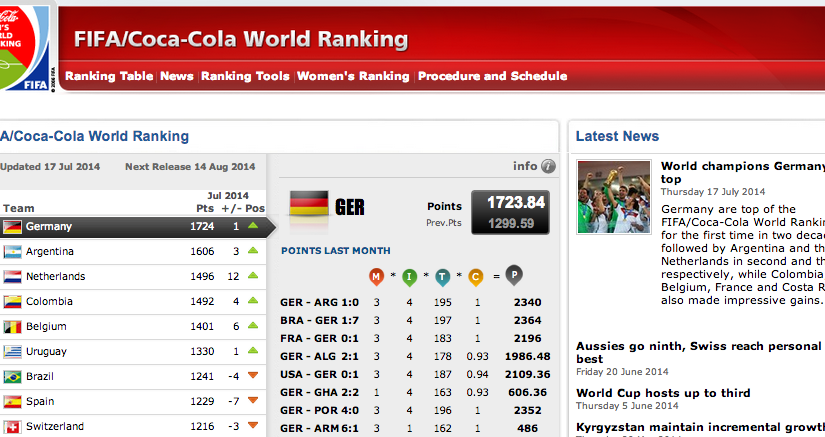Open the info icon in Germany panel
Screen dimensions: 825x437
[548, 166]
